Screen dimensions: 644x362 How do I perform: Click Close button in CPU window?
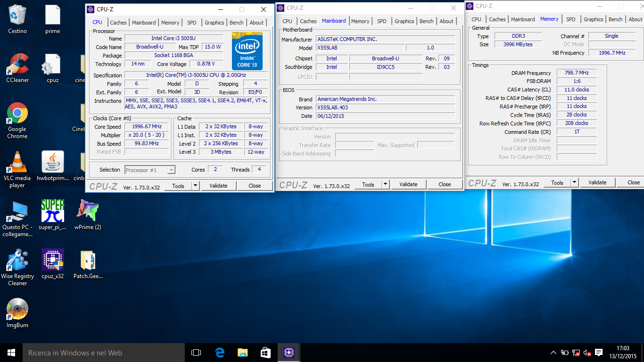click(x=255, y=186)
